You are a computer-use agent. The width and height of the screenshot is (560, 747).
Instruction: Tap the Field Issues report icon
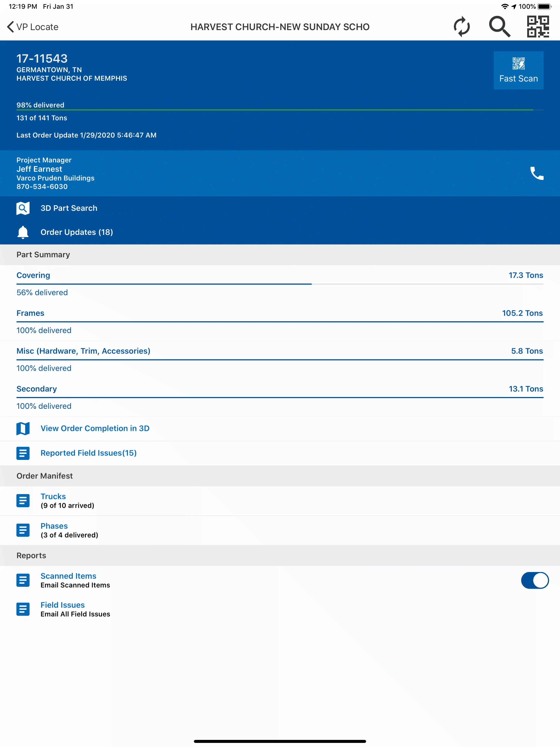23,609
